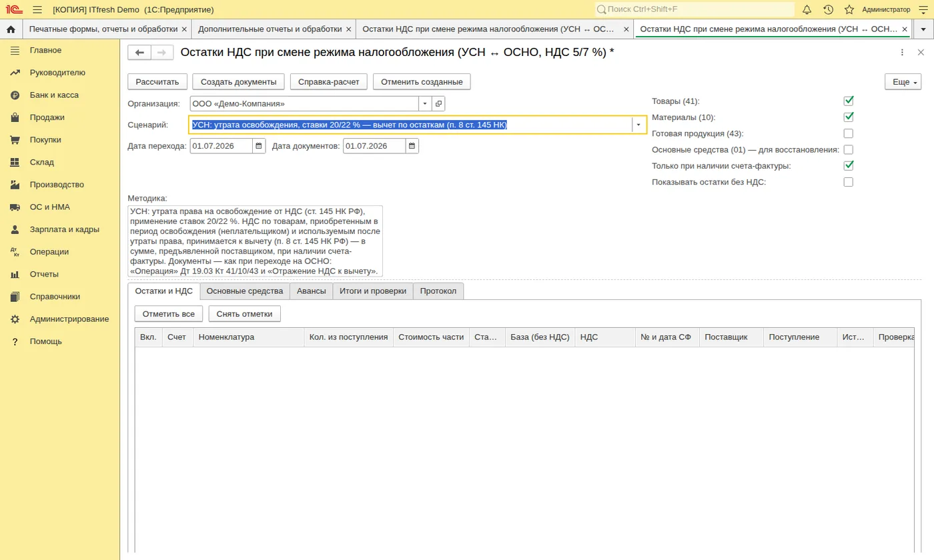This screenshot has width=934, height=560.
Task: Switch to Итоги и проверки tab
Action: pyautogui.click(x=373, y=291)
